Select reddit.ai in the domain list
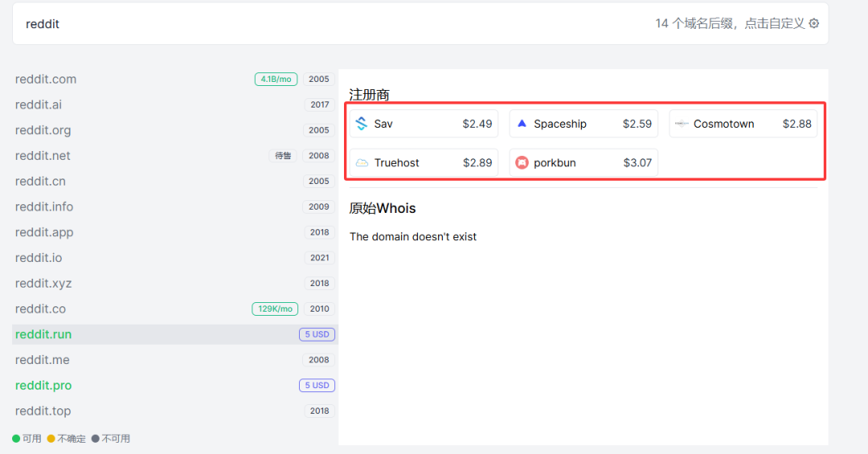 175,104
